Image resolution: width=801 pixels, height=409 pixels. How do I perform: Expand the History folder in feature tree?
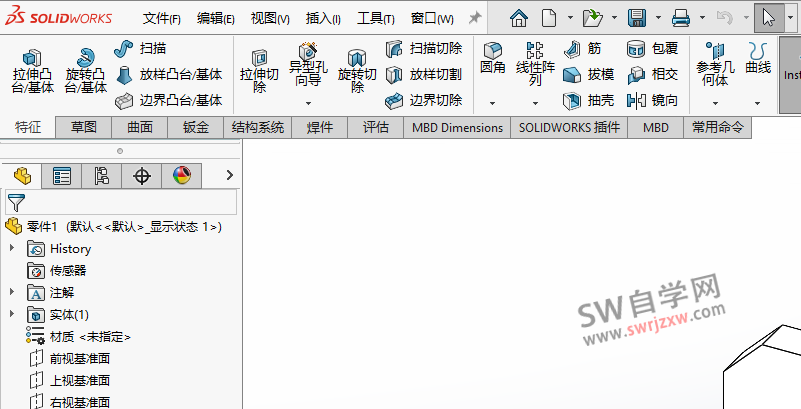(12, 248)
